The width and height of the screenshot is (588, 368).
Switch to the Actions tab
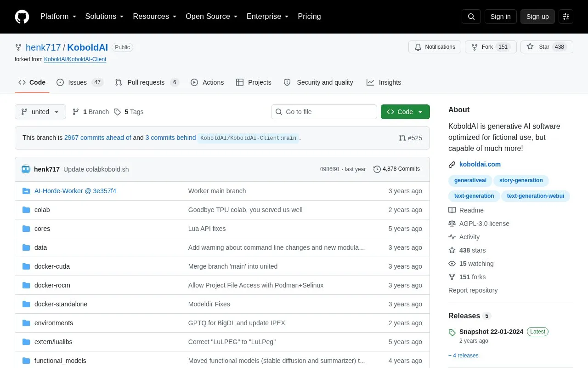207,82
